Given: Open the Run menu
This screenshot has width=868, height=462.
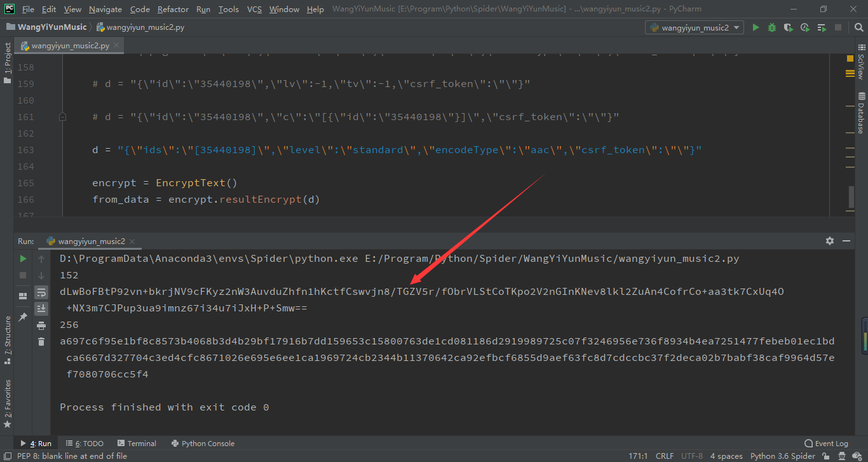Looking at the screenshot, I should pos(203,9).
